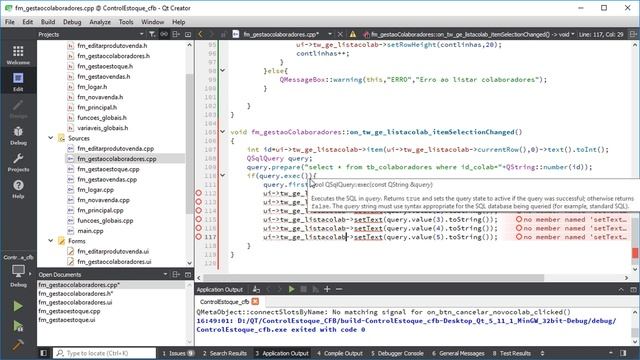Switch to Edit mode
This screenshot has width=640, height=360.
pos(18,81)
